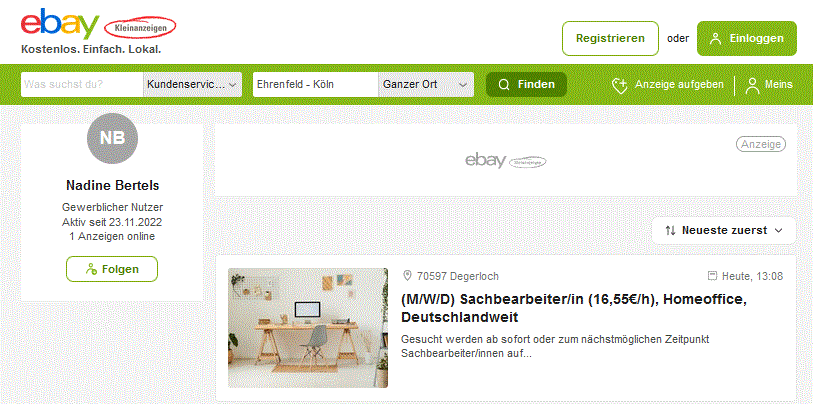Click the Meins user profile icon
The width and height of the screenshot is (813, 404).
pyautogui.click(x=752, y=85)
